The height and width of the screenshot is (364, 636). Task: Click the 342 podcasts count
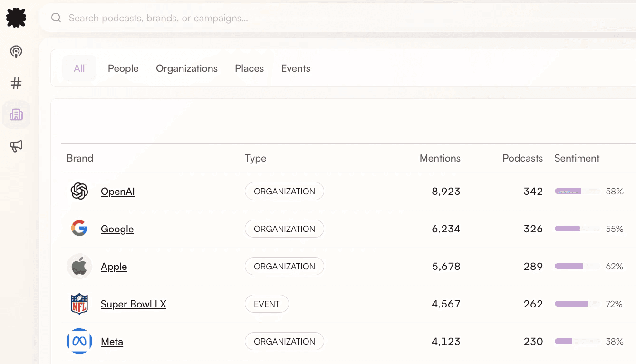(x=533, y=192)
